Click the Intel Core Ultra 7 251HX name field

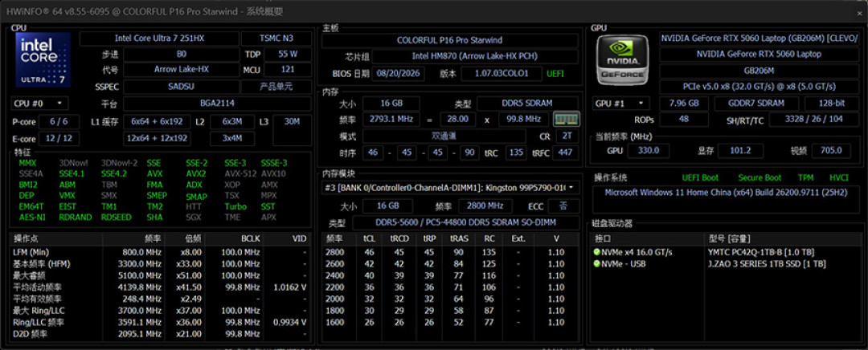tap(161, 39)
